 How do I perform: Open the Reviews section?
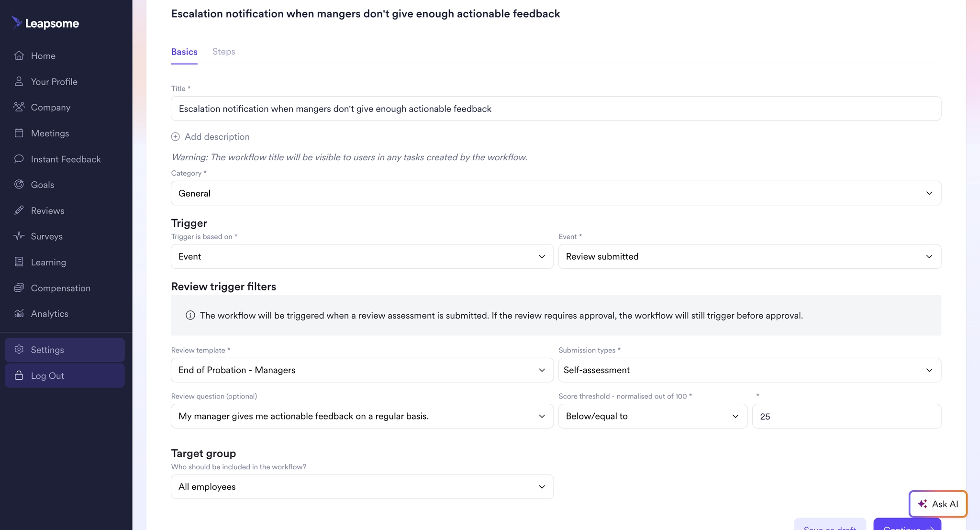click(47, 210)
